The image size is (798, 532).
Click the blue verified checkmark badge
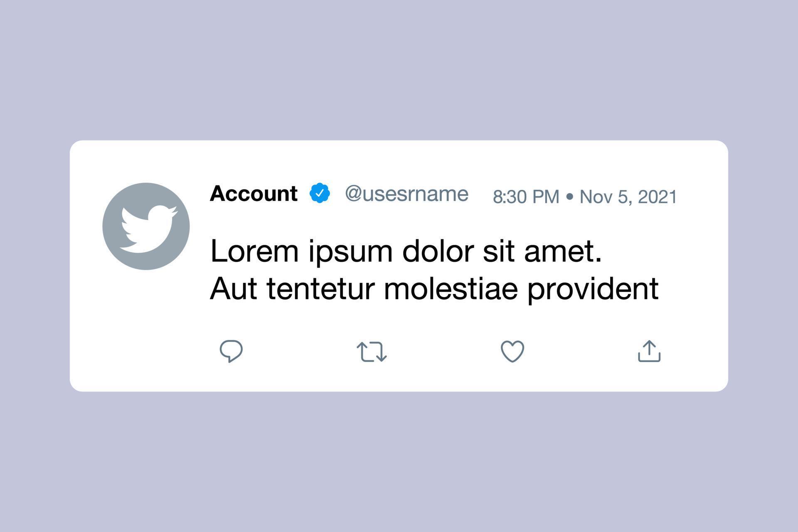point(320,193)
